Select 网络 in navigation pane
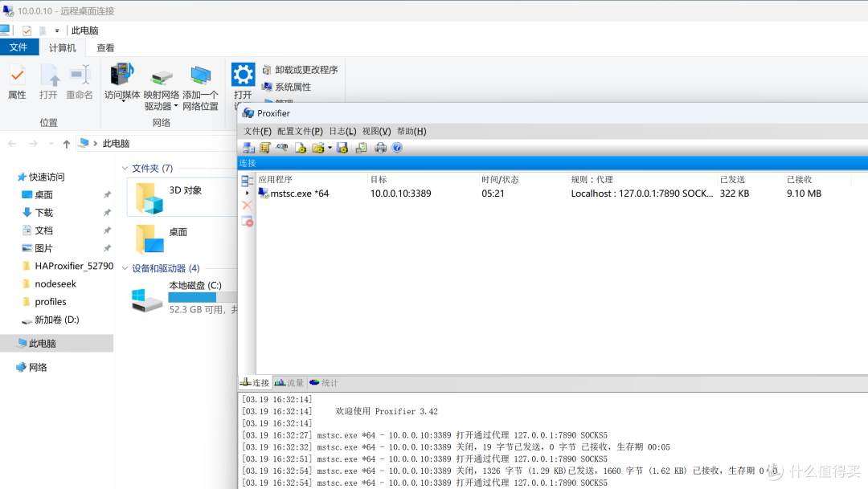The width and height of the screenshot is (868, 489). coord(32,367)
